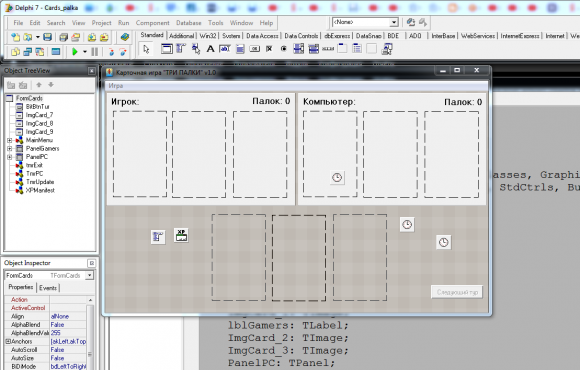Expand the PanelGamers tree node

point(10,148)
